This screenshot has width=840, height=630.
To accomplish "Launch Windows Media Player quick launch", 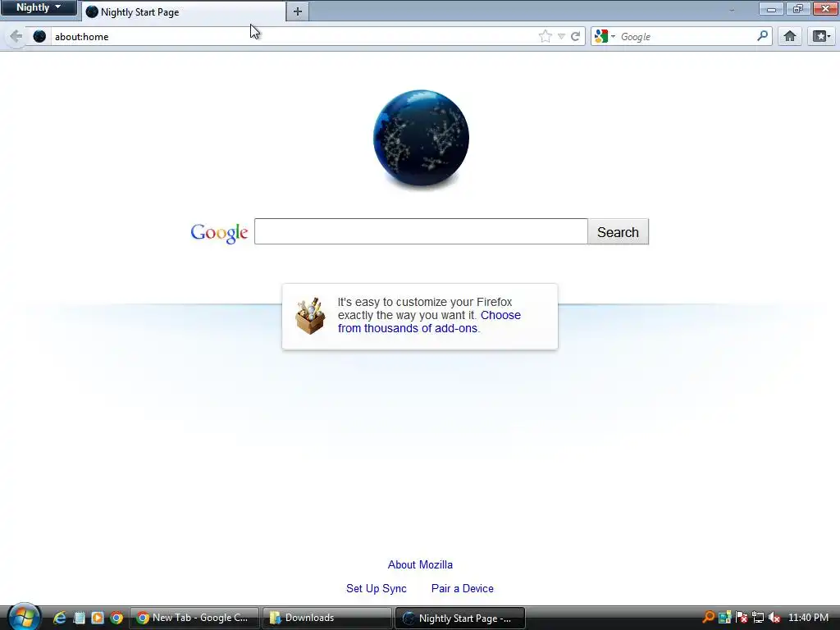I will tap(98, 618).
